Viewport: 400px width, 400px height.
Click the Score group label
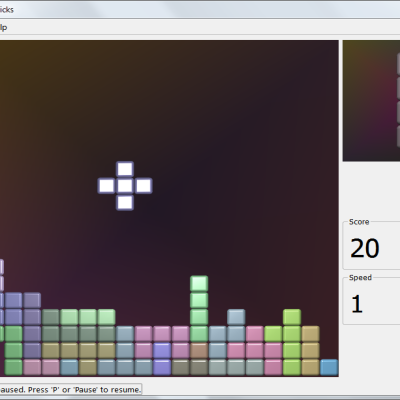pyautogui.click(x=359, y=222)
